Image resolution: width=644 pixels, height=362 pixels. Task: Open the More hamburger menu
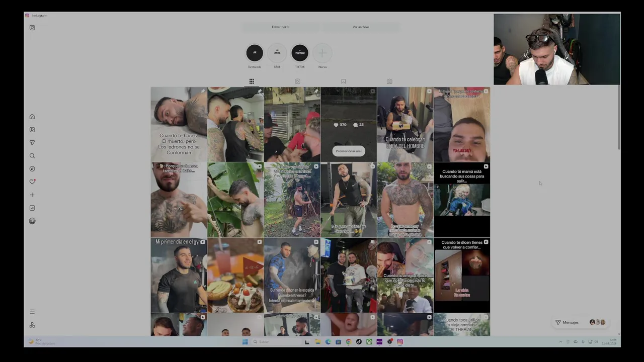tap(32, 312)
